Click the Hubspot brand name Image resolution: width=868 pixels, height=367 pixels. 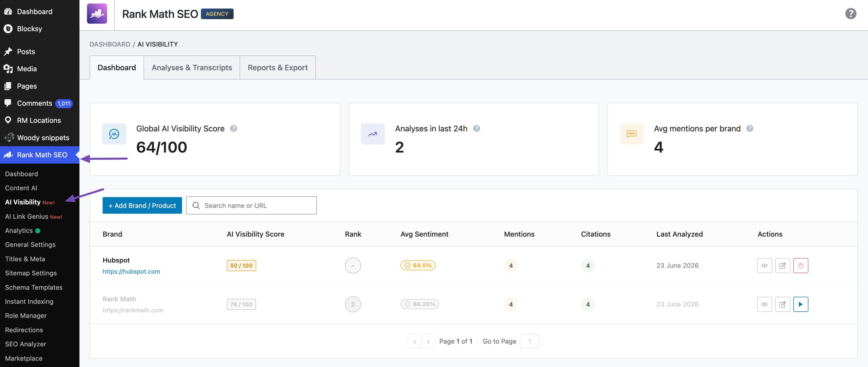point(116,260)
